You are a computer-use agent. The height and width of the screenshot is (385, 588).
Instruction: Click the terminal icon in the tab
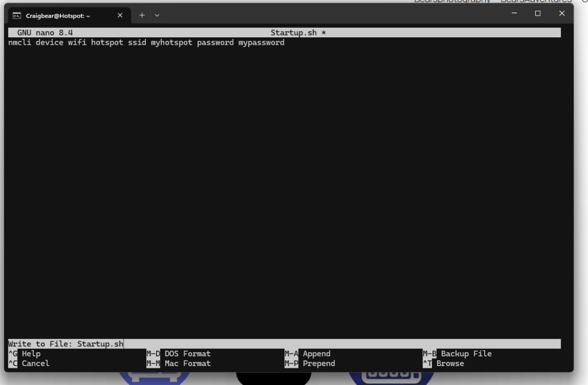17,16
